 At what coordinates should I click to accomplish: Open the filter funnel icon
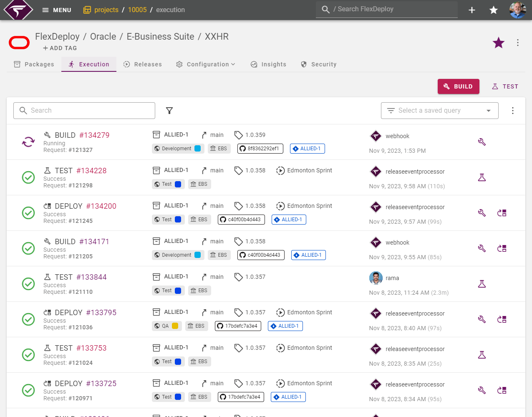pos(169,111)
